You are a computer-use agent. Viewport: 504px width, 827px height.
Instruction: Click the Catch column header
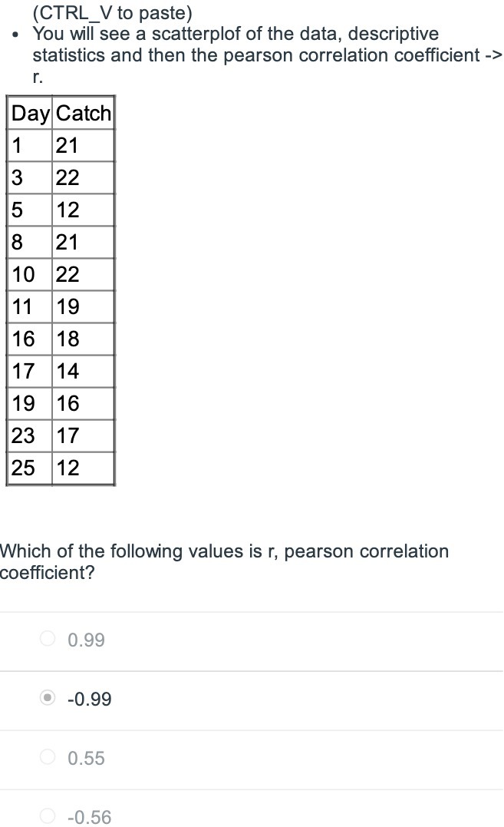[83, 113]
